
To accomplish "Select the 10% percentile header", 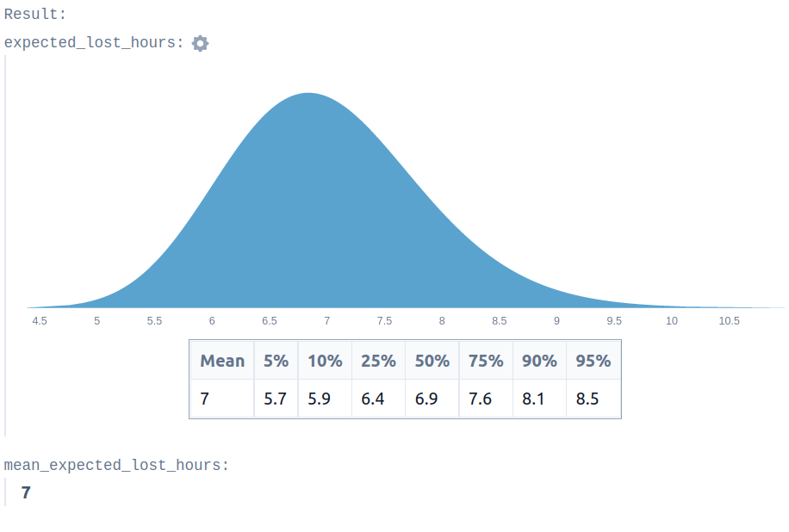I will click(325, 361).
